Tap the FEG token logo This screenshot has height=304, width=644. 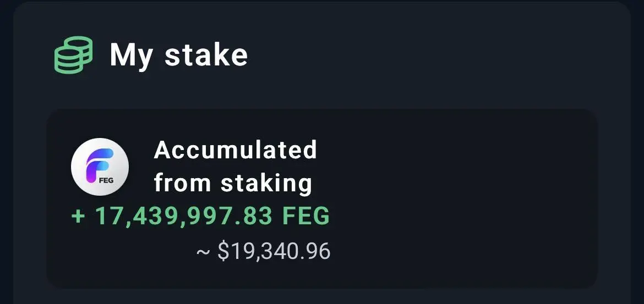[100, 167]
